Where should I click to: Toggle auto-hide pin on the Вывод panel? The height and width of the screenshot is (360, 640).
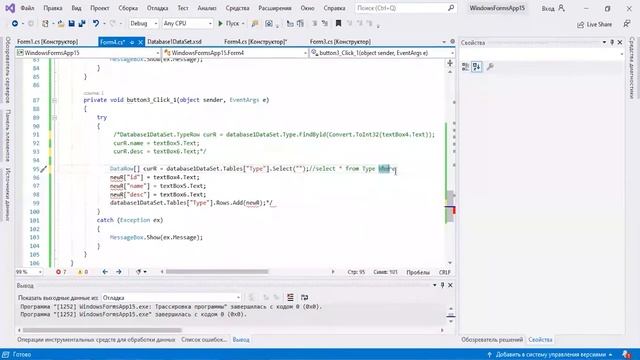point(442,285)
